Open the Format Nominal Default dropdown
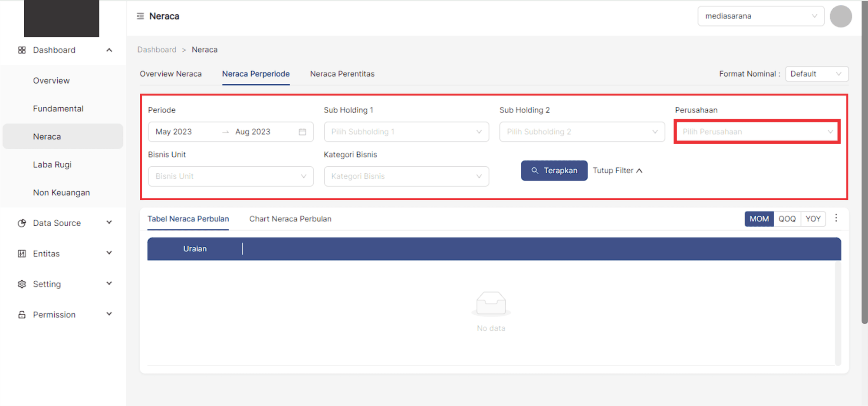 (816, 74)
